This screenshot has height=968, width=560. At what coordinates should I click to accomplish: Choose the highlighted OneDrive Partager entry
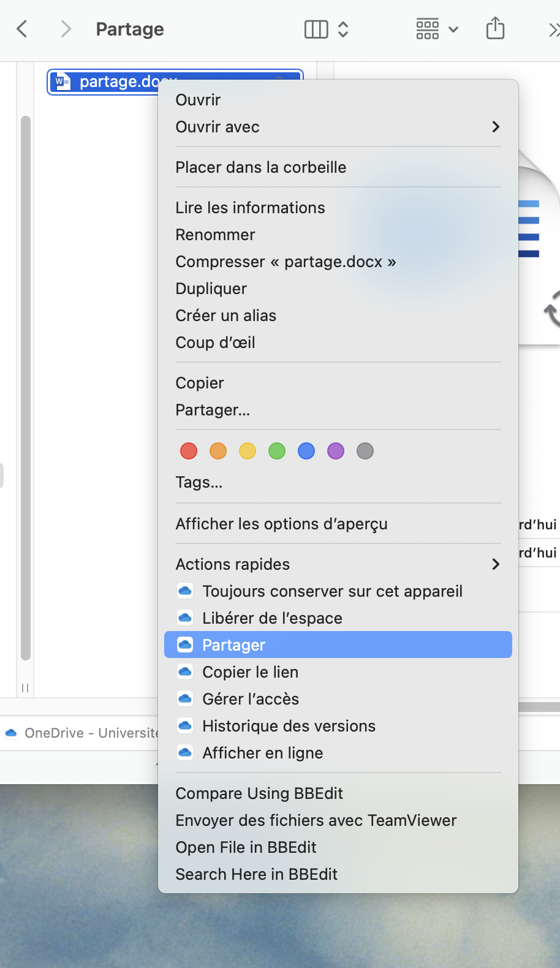[x=233, y=645]
